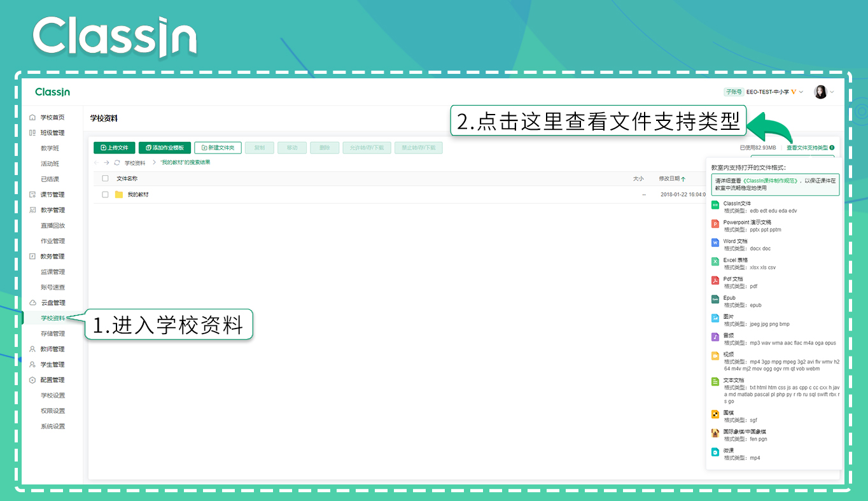
Task: Click the 新建文件夹 button
Action: [218, 148]
